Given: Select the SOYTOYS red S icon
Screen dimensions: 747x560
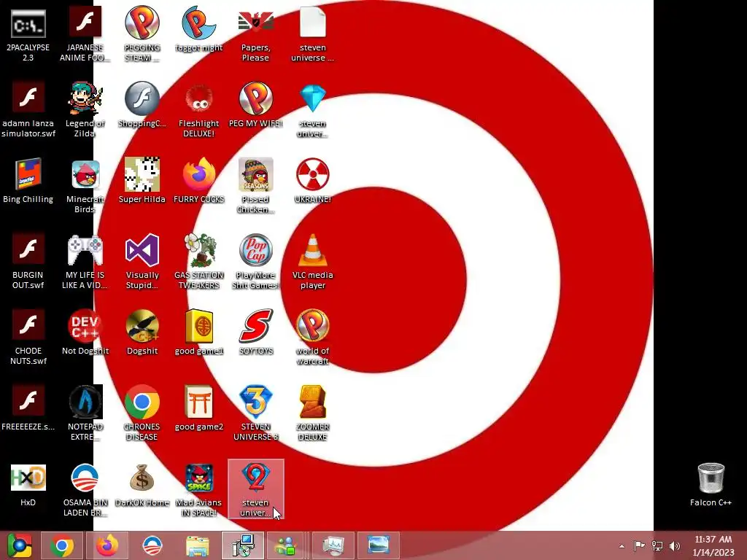Looking at the screenshot, I should (256, 332).
